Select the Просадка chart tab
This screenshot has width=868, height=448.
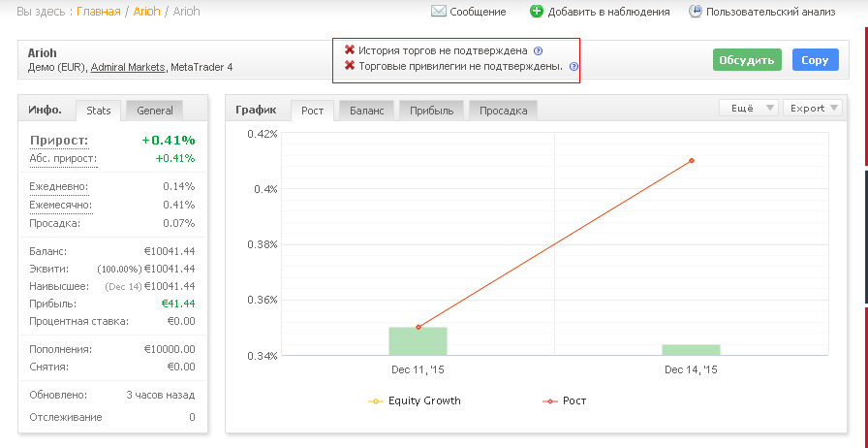tap(503, 111)
